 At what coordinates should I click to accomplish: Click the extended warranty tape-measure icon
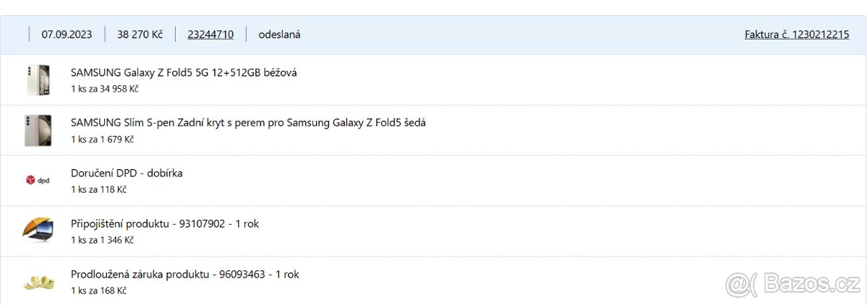[x=38, y=281]
